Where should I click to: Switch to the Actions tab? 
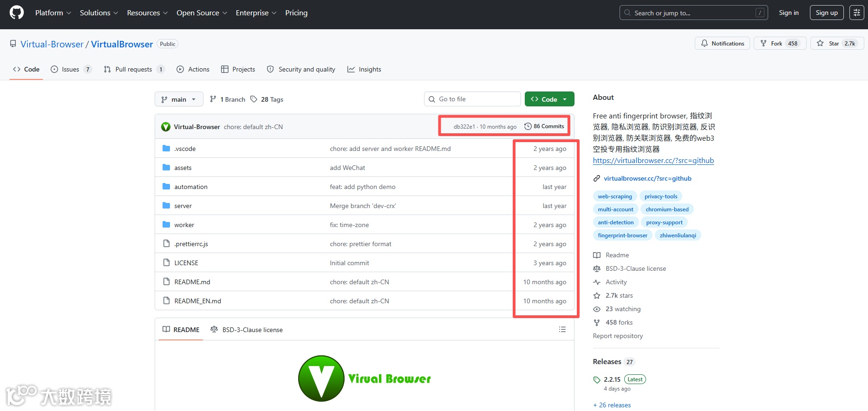pos(193,69)
